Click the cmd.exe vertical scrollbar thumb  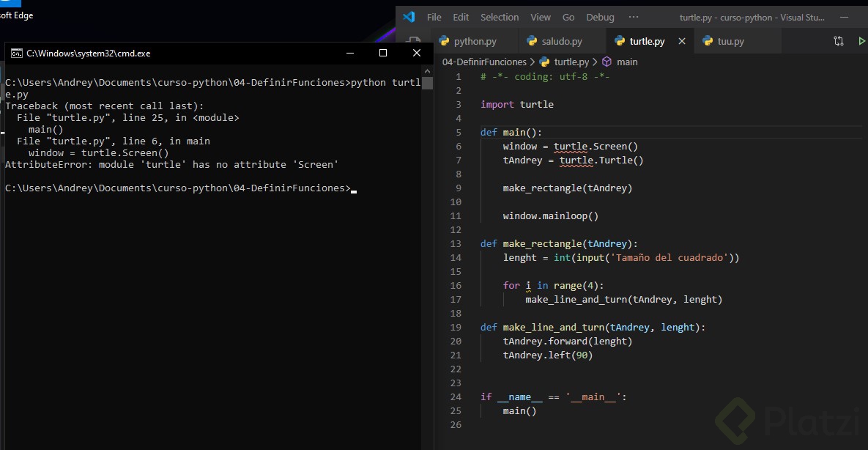pyautogui.click(x=427, y=83)
